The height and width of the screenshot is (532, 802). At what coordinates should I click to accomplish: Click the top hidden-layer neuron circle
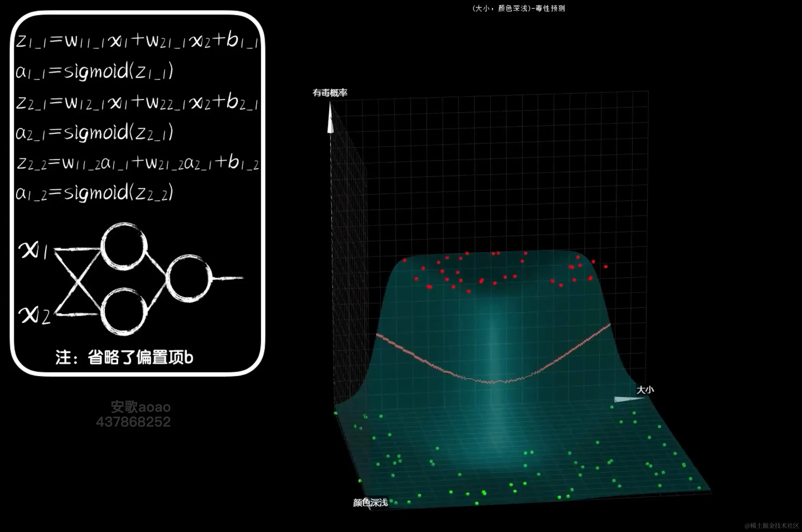pyautogui.click(x=124, y=247)
